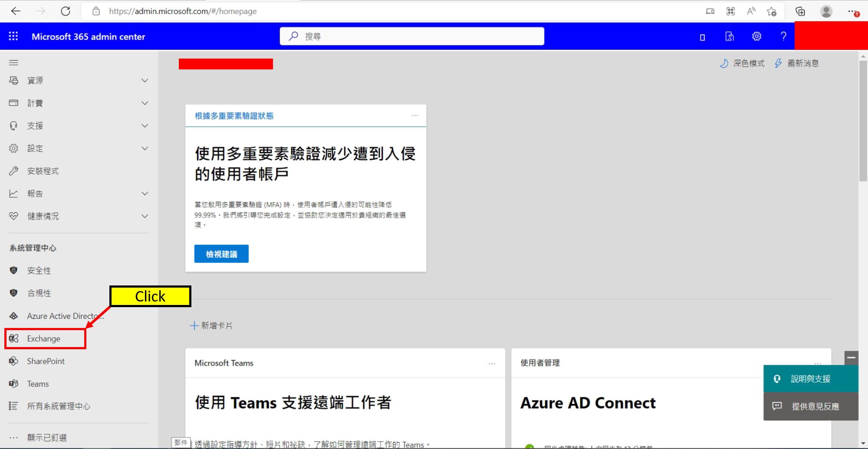Expand the 計費 navigation section
Image resolution: width=868 pixels, height=449 pixels.
coord(36,103)
